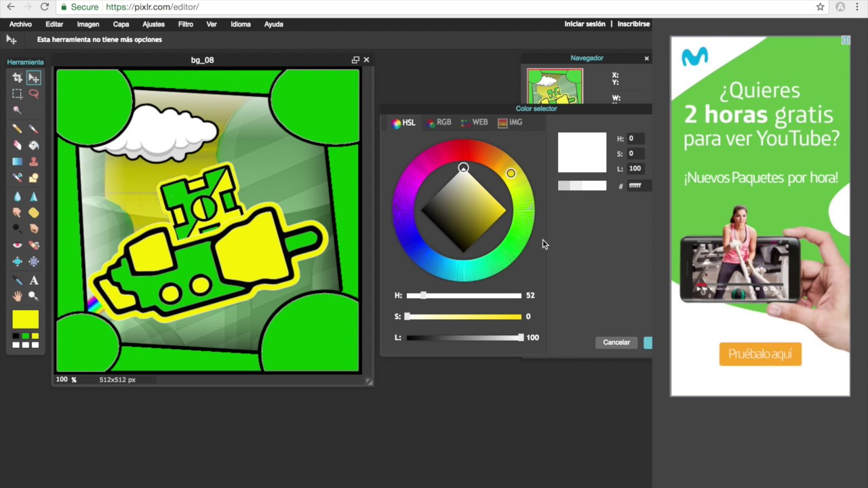The height and width of the screenshot is (488, 868).
Task: Select the Paint Bucket tool
Action: [33, 145]
